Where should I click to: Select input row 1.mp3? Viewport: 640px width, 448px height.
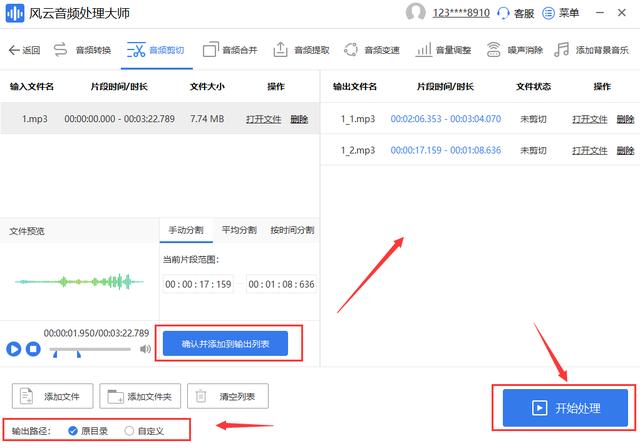pos(160,119)
